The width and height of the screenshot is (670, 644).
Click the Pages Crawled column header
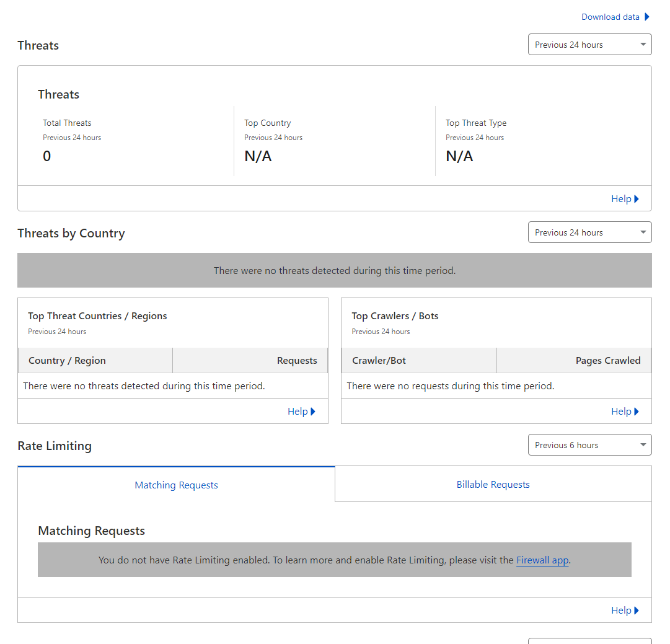pos(575,361)
